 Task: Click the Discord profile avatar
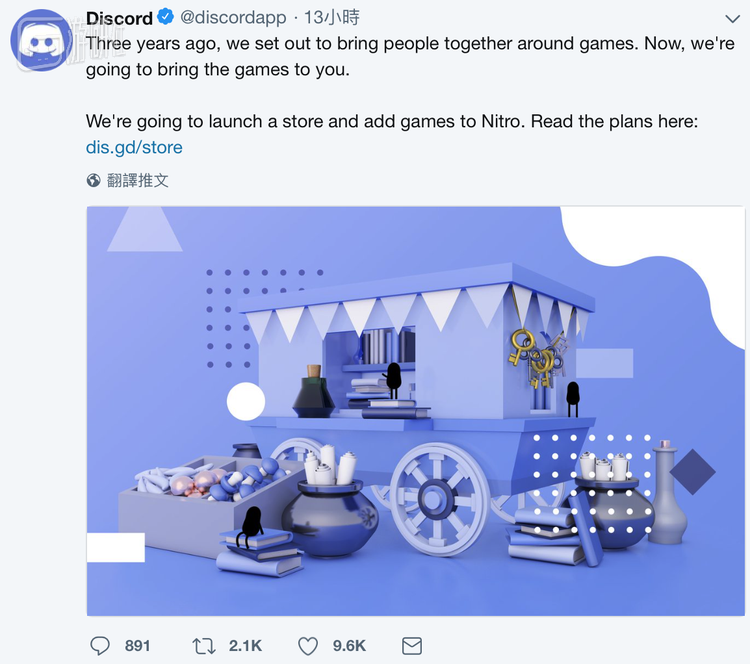point(42,41)
